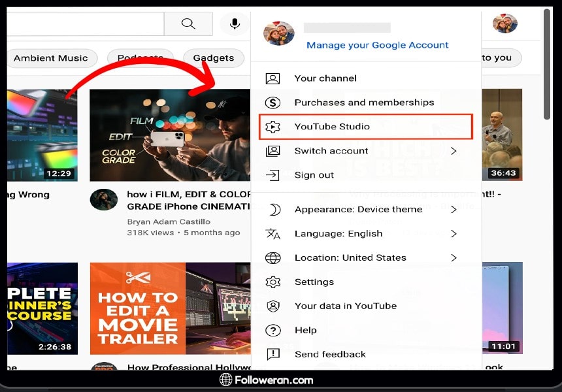Expand the Location: United States chevron
Image resolution: width=562 pixels, height=392 pixels.
click(x=454, y=258)
